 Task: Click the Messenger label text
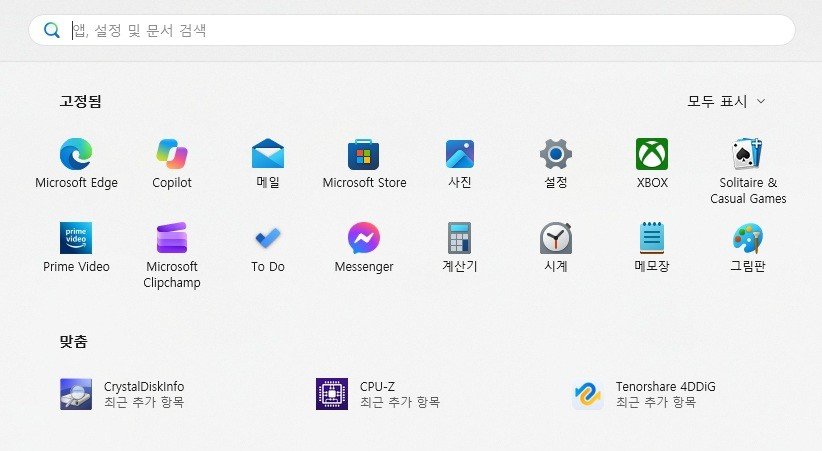tap(364, 267)
